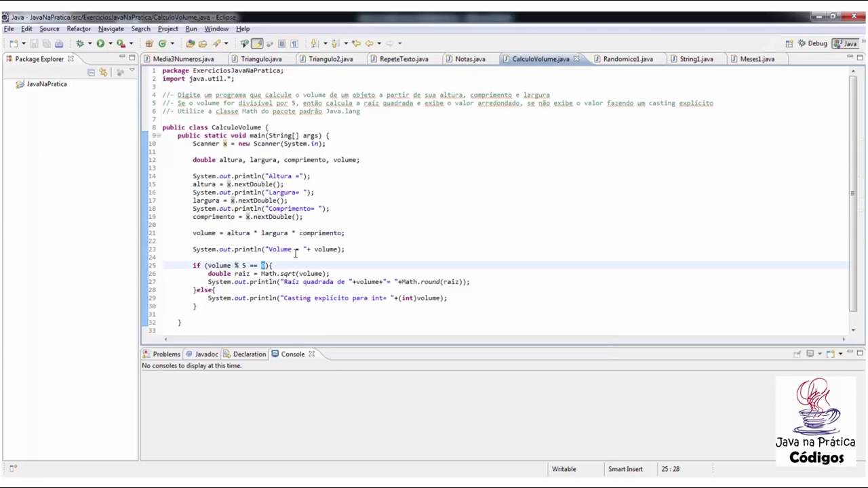Screen dimensions: 868x488
Task: Select the JavaNaPratica project
Action: tap(47, 84)
